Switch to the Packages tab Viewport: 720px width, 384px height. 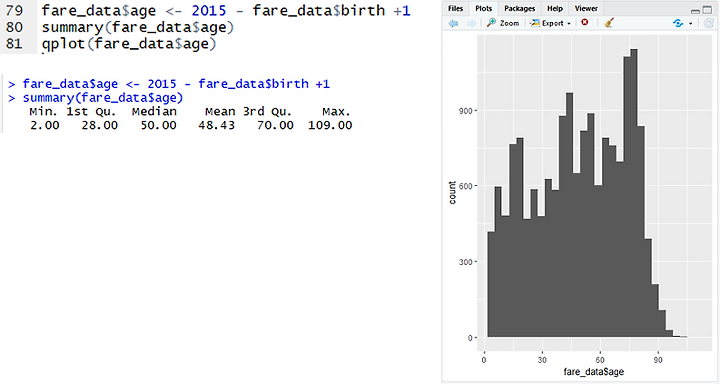click(519, 8)
